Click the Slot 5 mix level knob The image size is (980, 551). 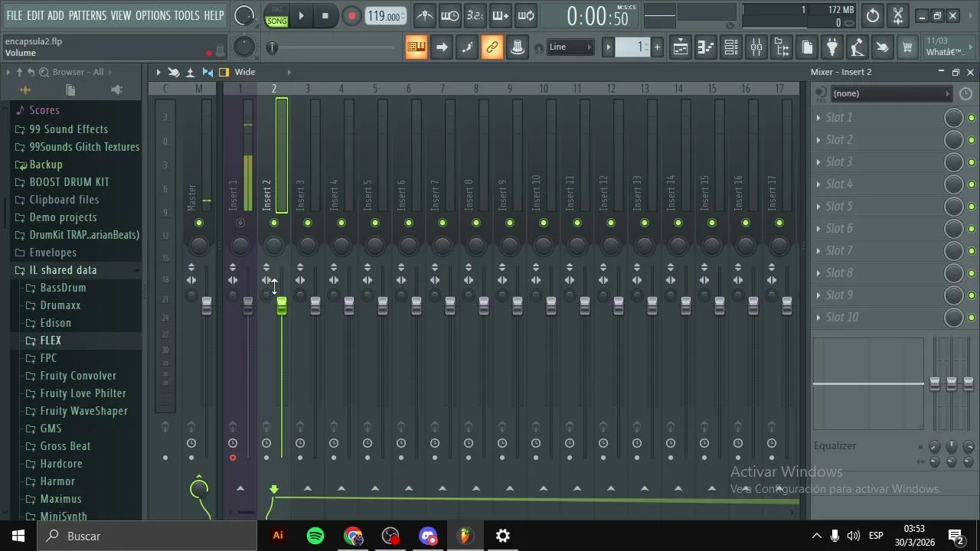point(954,207)
